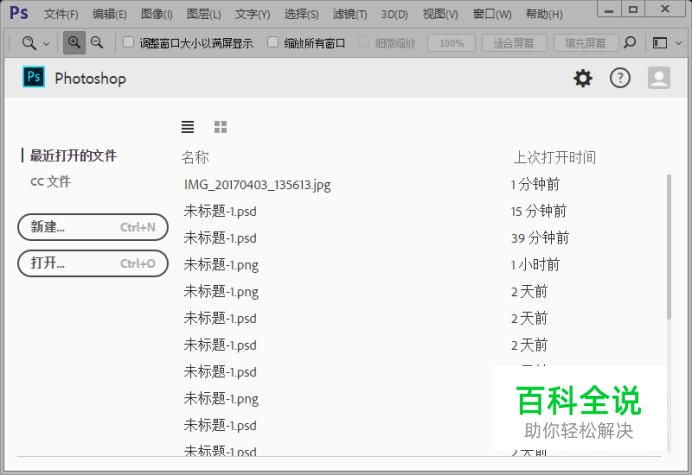Screen dimensions: 692x475
Task: Select the zoom in magnifier tool
Action: (x=74, y=43)
